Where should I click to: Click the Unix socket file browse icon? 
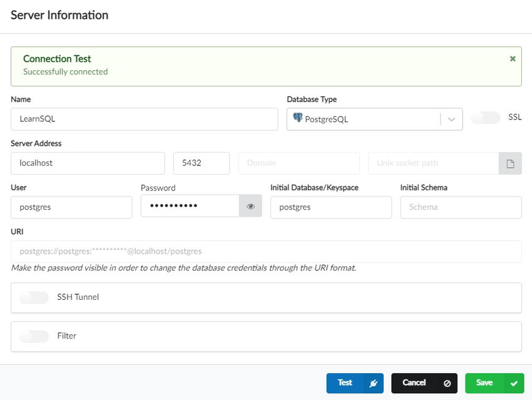(510, 163)
